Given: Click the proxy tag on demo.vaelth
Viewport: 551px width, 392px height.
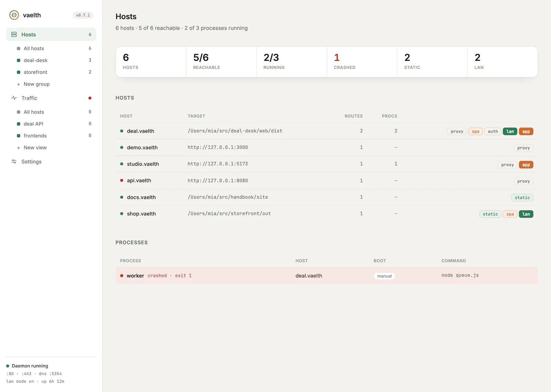Looking at the screenshot, I should tap(523, 148).
